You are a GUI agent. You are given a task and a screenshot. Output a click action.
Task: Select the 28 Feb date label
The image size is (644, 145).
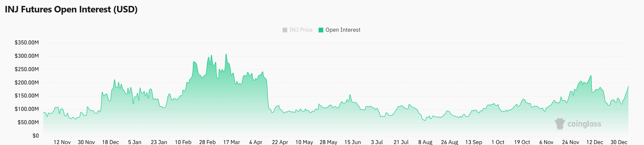207,142
